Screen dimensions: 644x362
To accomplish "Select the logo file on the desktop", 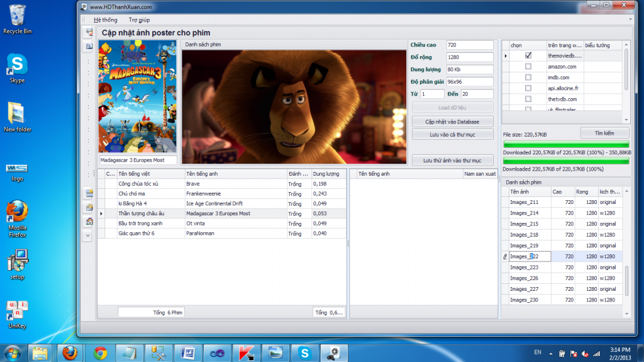I will [17, 173].
